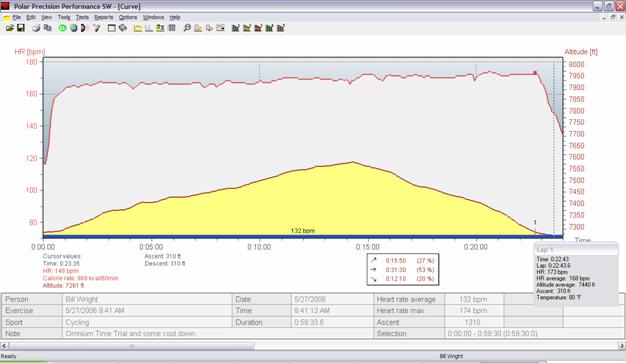Click the open folder toolbar icon
Image resolution: width=626 pixels, height=363 pixels.
[x=10, y=28]
